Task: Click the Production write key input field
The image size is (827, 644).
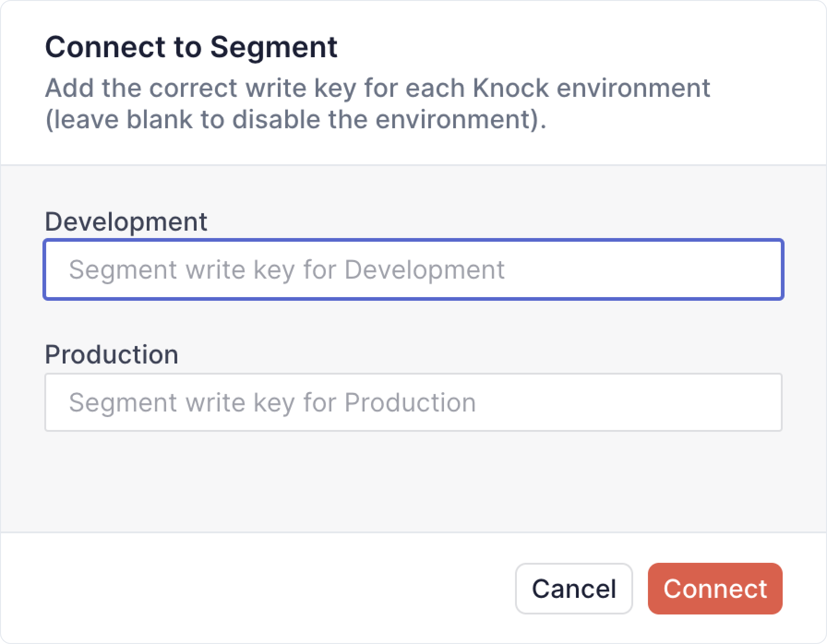Action: [413, 402]
